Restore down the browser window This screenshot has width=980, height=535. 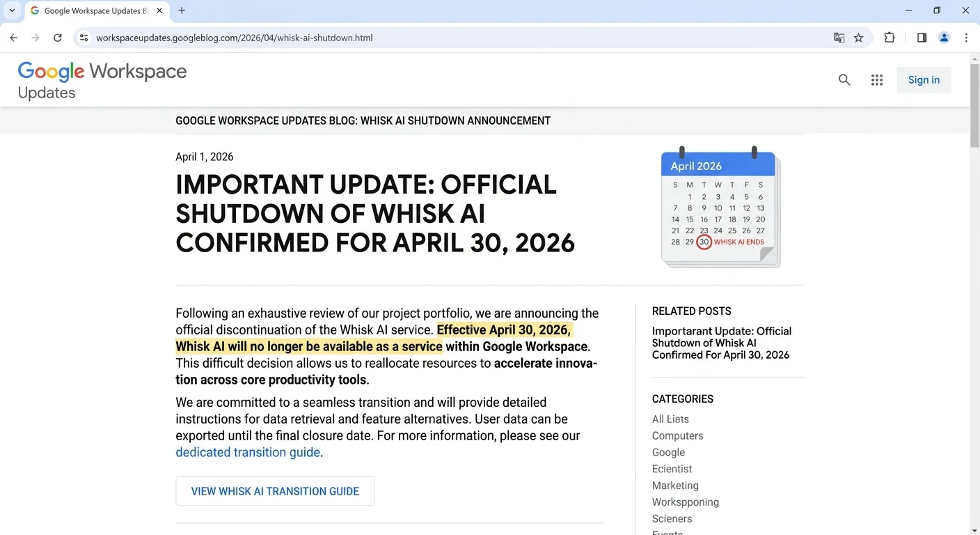tap(937, 10)
